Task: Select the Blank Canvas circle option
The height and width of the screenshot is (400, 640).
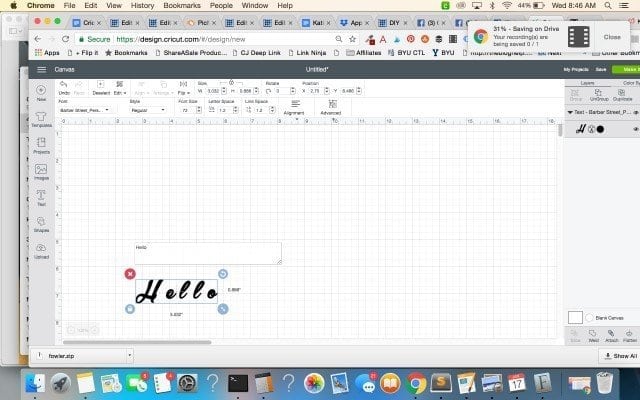Action: (589, 318)
